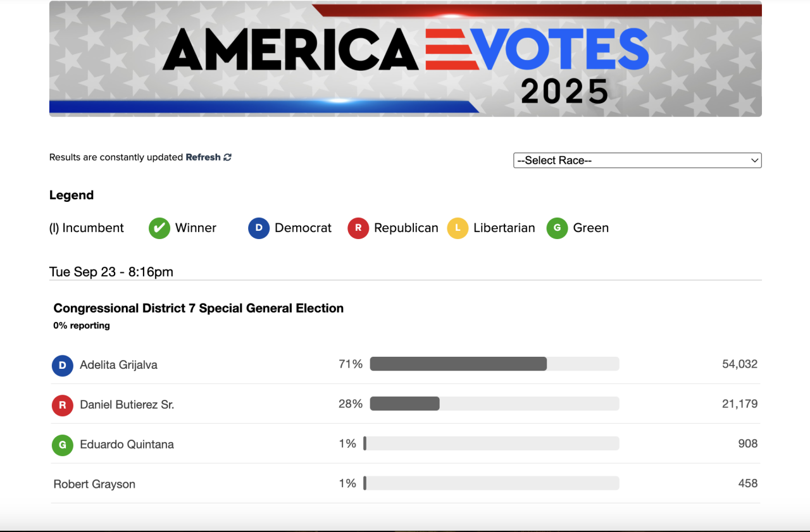
Task: Click Grijalva's 54,032 vote count
Action: click(x=739, y=364)
